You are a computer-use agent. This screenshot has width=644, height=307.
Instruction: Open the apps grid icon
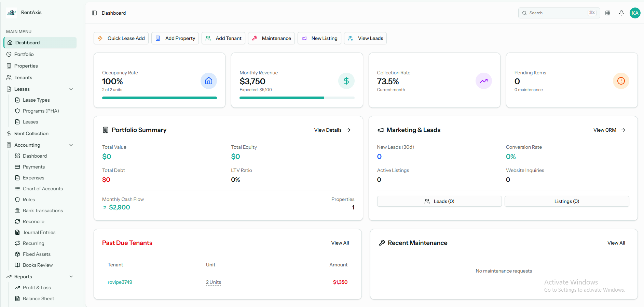coord(607,13)
